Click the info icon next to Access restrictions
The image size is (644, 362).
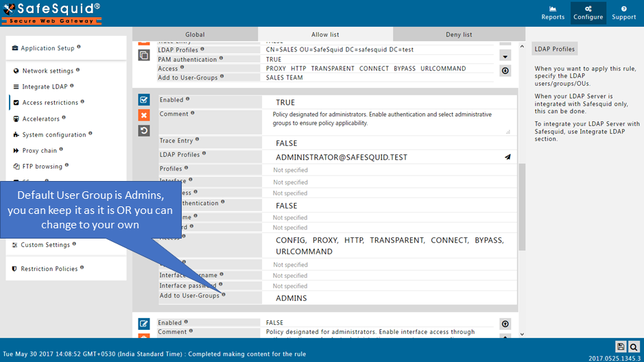(x=82, y=101)
